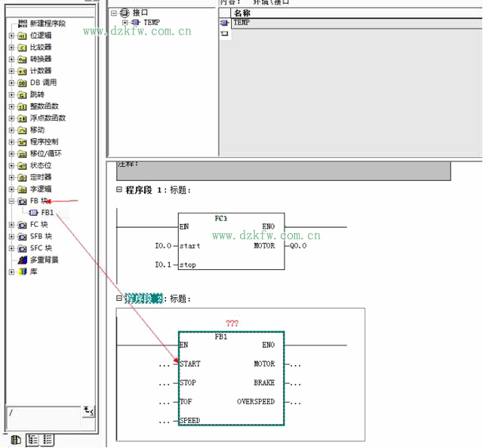Viewport: 483px width, 448px height.
Task: Collapse 程序段 1 network section
Action: [x=118, y=189]
